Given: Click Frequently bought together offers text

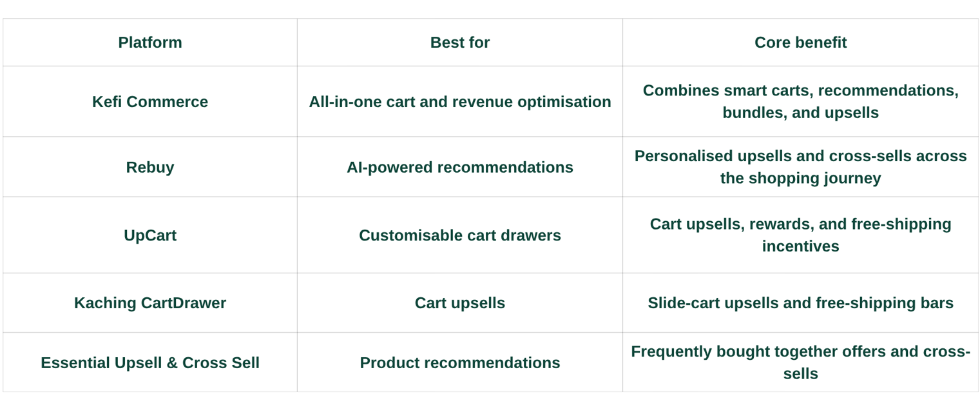Looking at the screenshot, I should click(x=800, y=362).
